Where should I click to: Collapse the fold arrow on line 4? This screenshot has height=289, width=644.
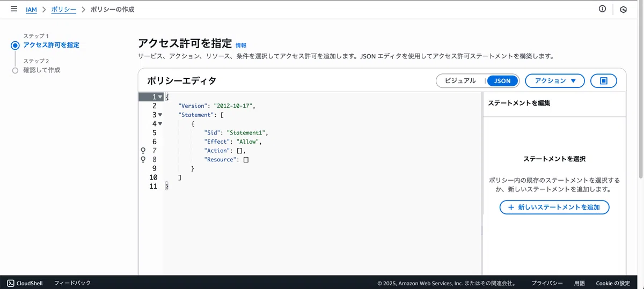(160, 124)
